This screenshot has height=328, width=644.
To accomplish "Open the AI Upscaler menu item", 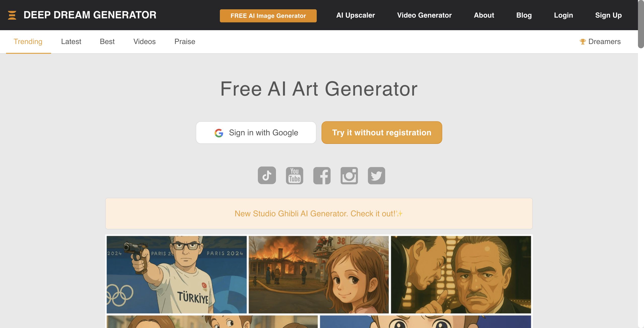I will 355,15.
